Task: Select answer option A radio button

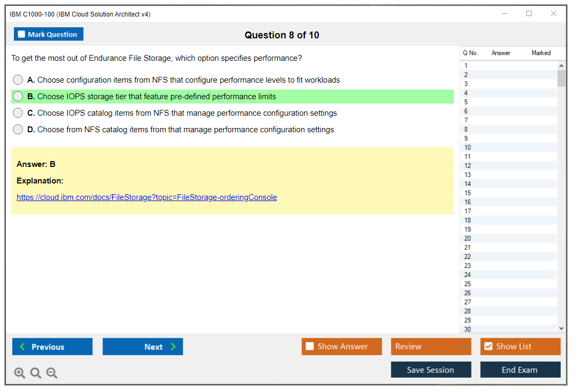Action: tap(18, 80)
